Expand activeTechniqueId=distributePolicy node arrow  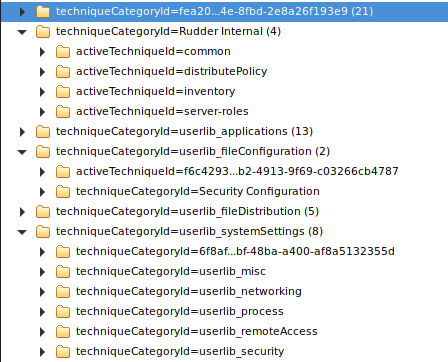(42, 72)
